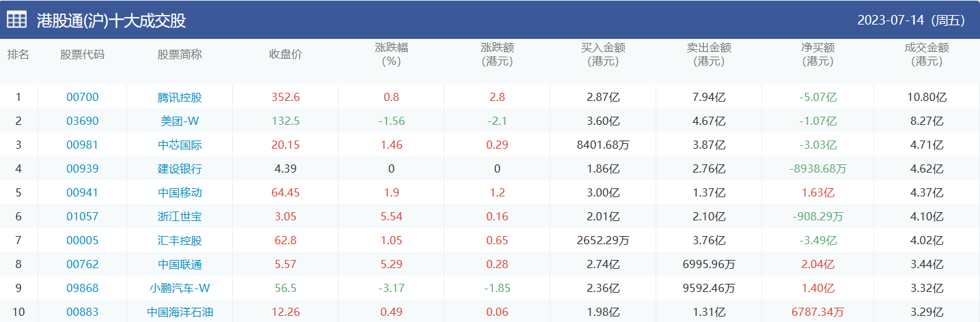
Task: Open 中芯国际 stock details
Action: [180, 145]
